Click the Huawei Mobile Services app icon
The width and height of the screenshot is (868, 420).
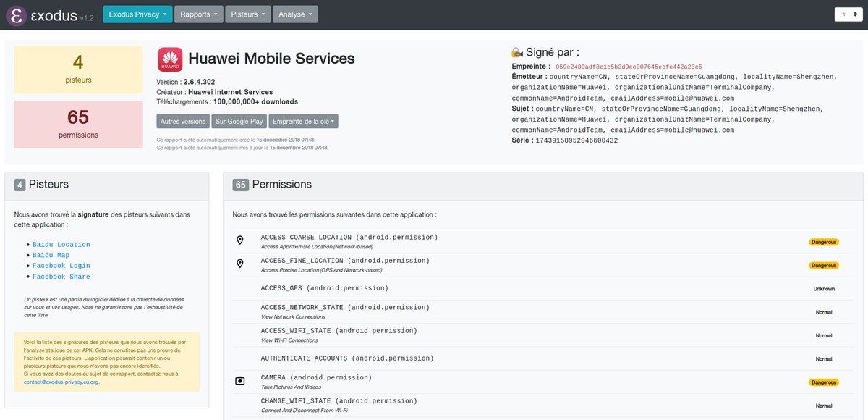(x=170, y=59)
